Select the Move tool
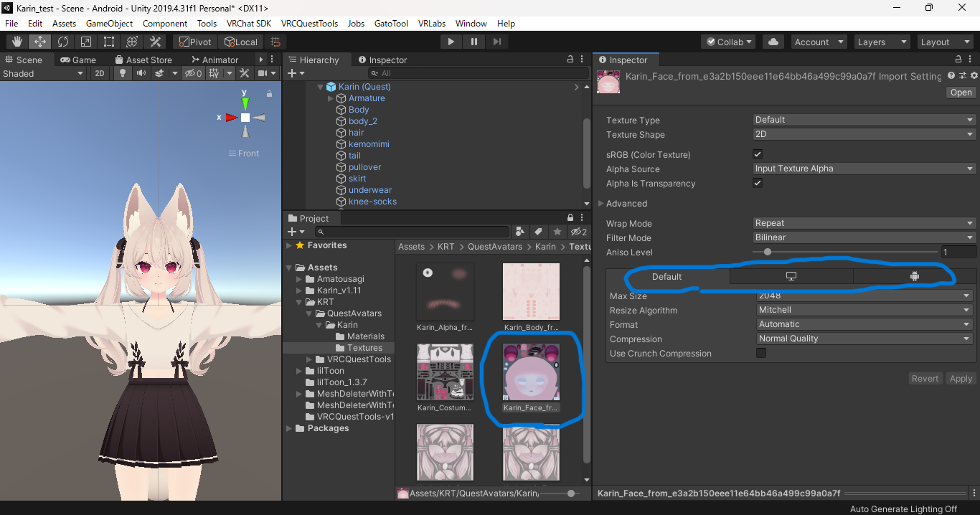Viewport: 980px width, 515px height. click(x=40, y=42)
